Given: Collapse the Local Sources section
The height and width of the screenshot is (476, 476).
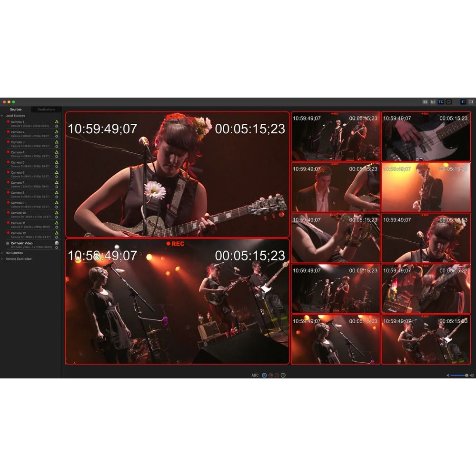Looking at the screenshot, I should [3, 115].
